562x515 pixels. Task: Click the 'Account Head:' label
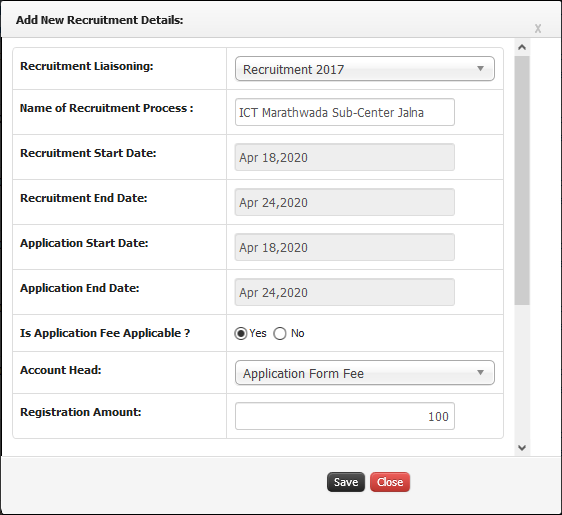pyautogui.click(x=61, y=370)
